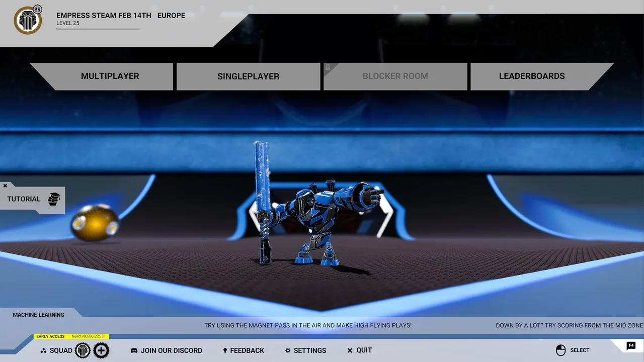Image resolution: width=644 pixels, height=362 pixels.
Task: Click the mouse Select hint icon
Action: click(x=560, y=350)
